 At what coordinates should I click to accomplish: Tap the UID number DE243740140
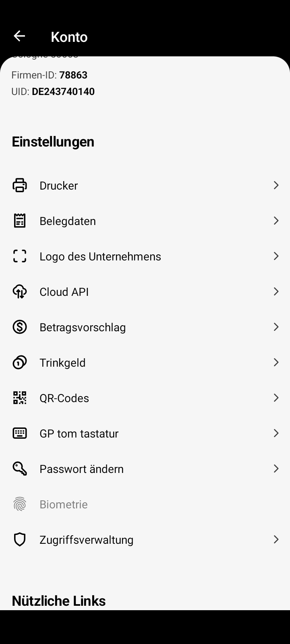tap(63, 91)
